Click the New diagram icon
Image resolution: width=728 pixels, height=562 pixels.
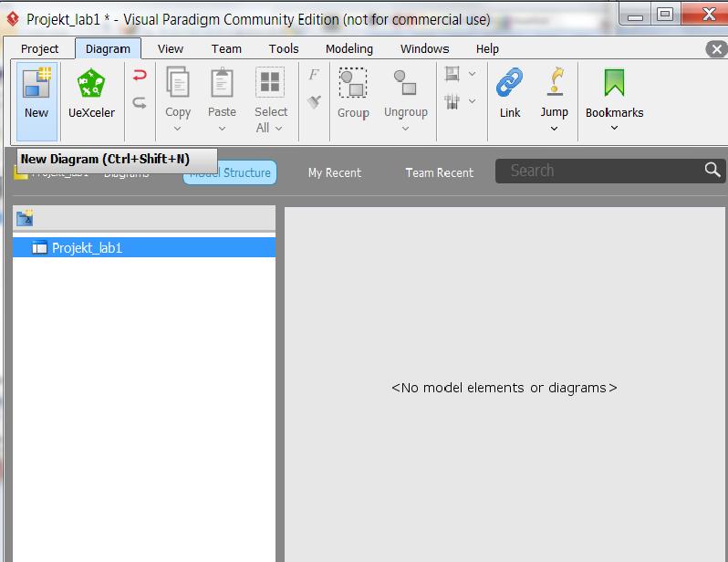click(36, 83)
